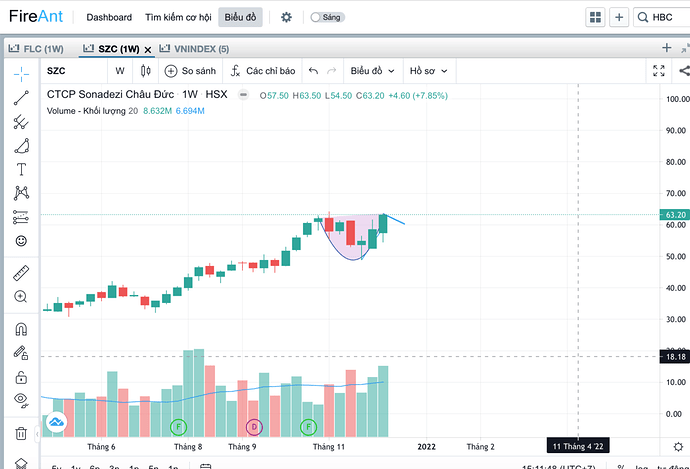Toggle the Sáng light mode switch
The height and width of the screenshot is (469, 690).
(327, 17)
